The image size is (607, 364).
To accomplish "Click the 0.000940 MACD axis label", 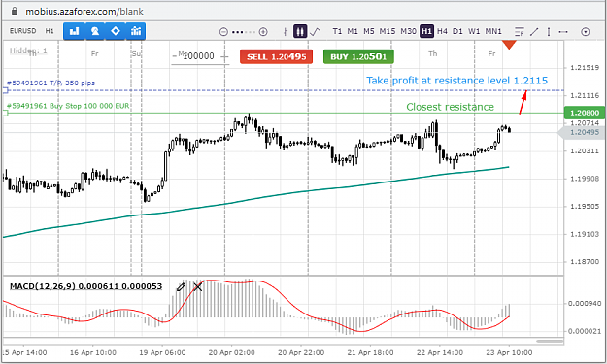I will coord(585,303).
